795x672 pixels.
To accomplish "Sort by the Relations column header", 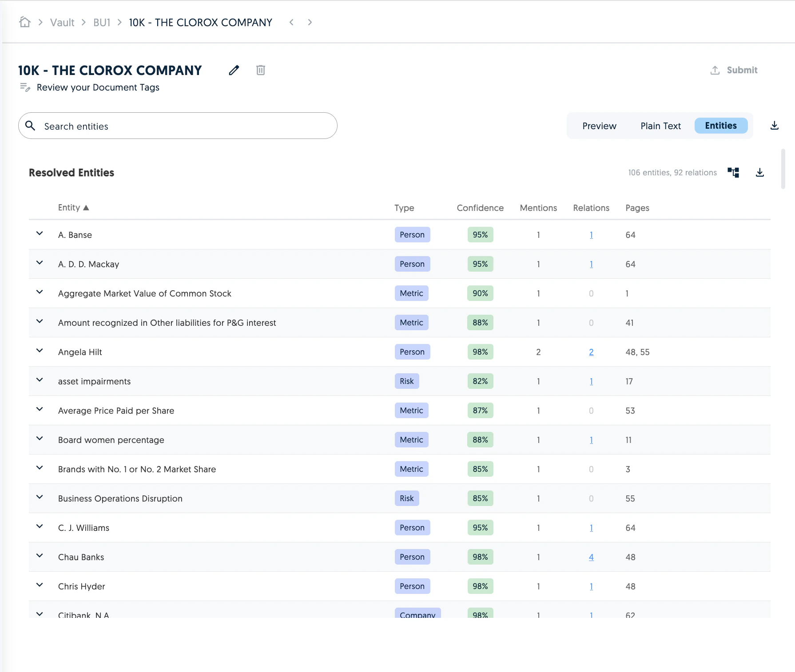I will coord(591,208).
